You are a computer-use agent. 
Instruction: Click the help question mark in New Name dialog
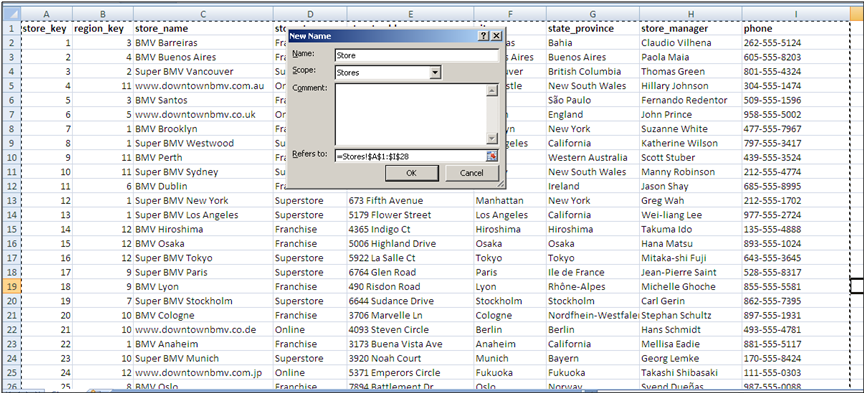[x=484, y=36]
